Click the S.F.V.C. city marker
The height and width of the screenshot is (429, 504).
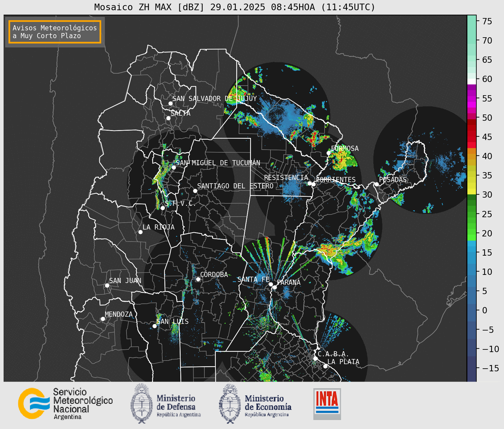pyautogui.click(x=163, y=208)
